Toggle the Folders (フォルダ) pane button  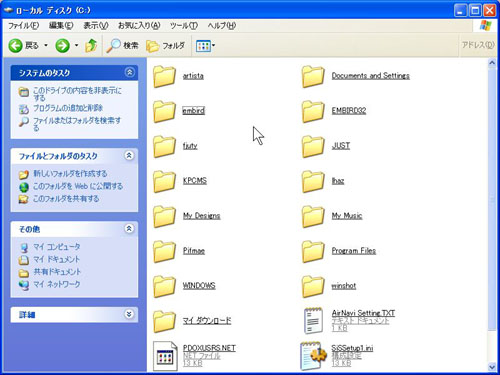(x=165, y=46)
